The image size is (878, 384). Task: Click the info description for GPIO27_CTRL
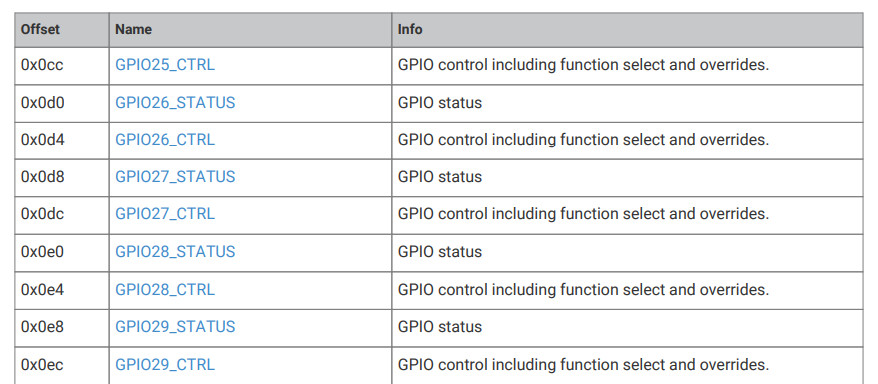pyautogui.click(x=583, y=214)
